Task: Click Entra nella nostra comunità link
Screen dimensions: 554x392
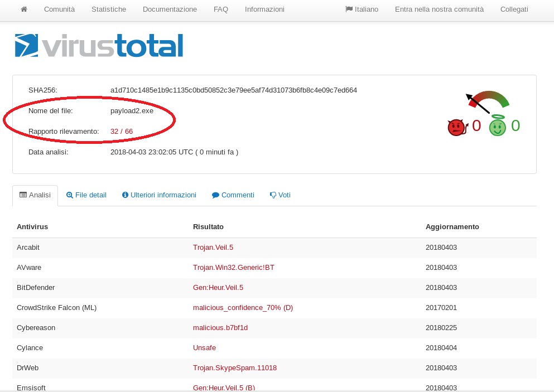Action: click(x=439, y=9)
